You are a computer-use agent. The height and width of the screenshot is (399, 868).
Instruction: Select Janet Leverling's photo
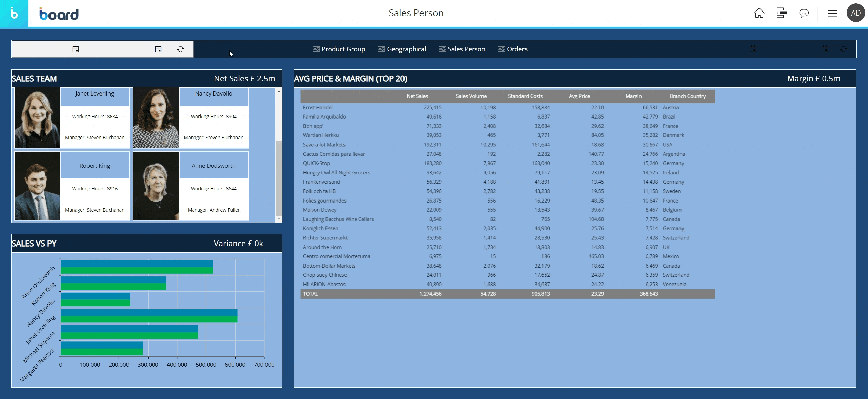coord(37,118)
